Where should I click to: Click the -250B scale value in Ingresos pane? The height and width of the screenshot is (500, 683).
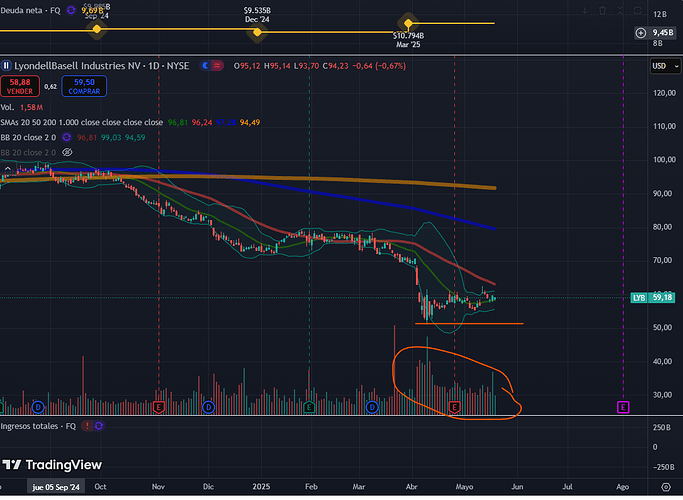663,468
